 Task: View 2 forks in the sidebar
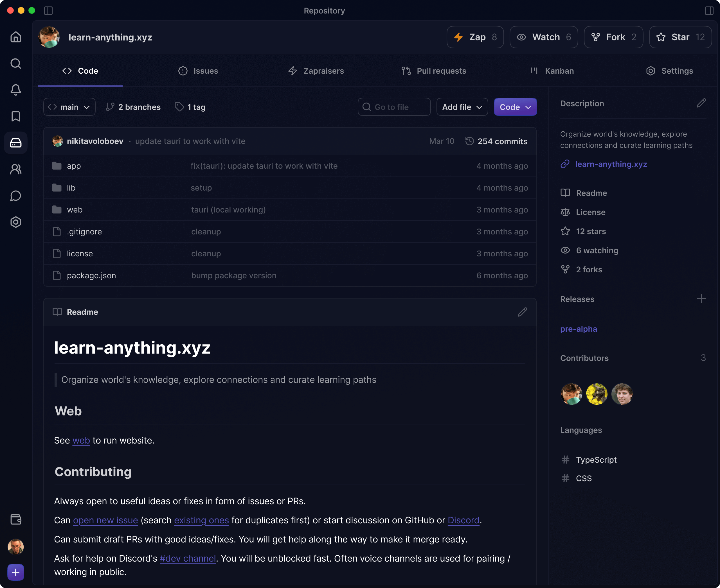[581, 270]
